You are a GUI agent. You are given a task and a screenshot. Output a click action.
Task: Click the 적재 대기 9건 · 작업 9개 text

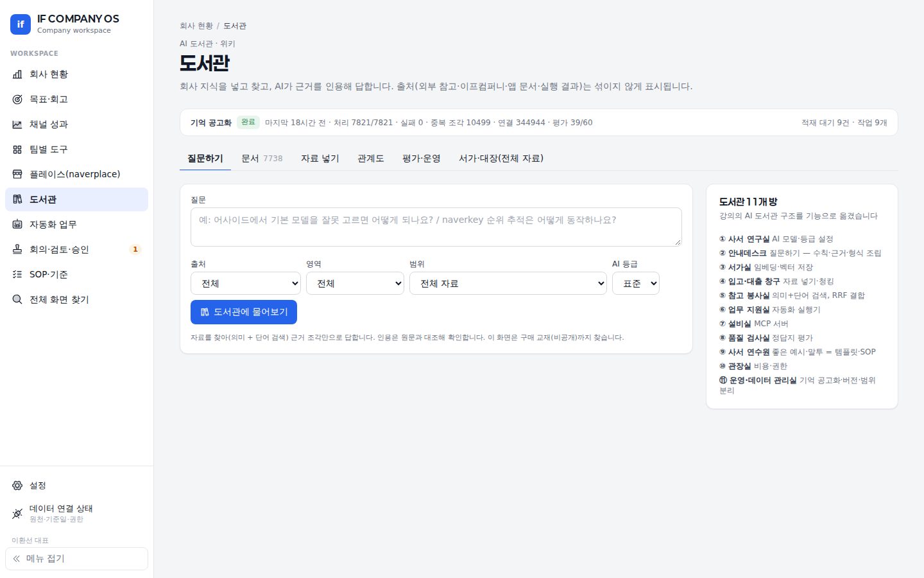(844, 123)
